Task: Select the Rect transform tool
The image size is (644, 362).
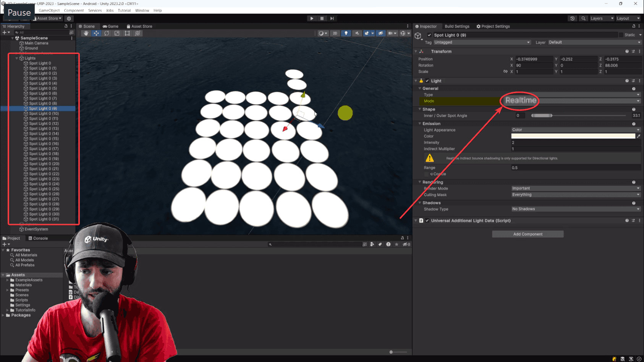Action: point(127,33)
